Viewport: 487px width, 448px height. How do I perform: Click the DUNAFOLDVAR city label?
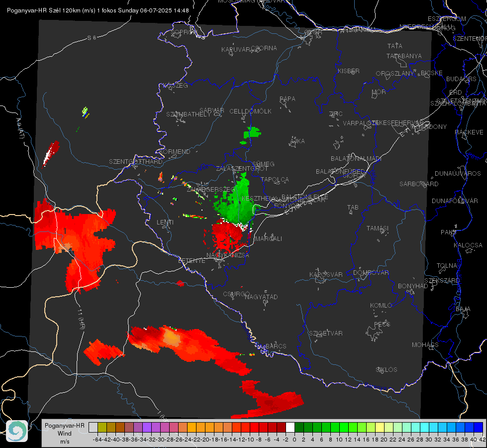tap(455, 201)
